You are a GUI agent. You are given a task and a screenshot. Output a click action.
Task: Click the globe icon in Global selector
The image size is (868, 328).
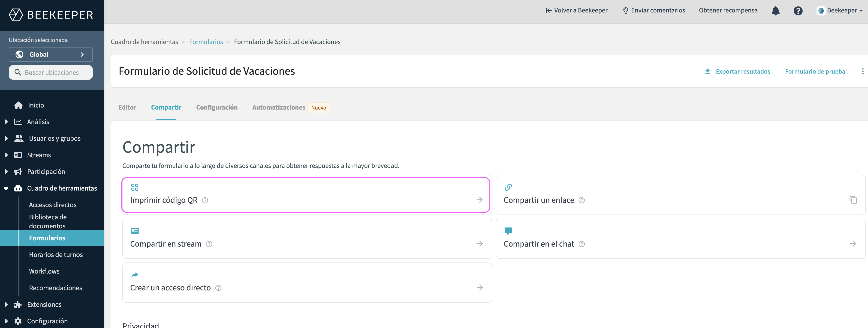[20, 55]
